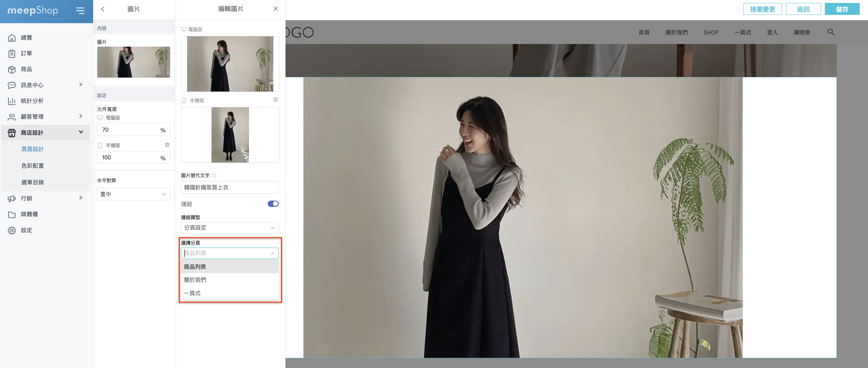Click the hamburger menu icon beside meepShop
The height and width of the screenshot is (368, 868).
[80, 10]
